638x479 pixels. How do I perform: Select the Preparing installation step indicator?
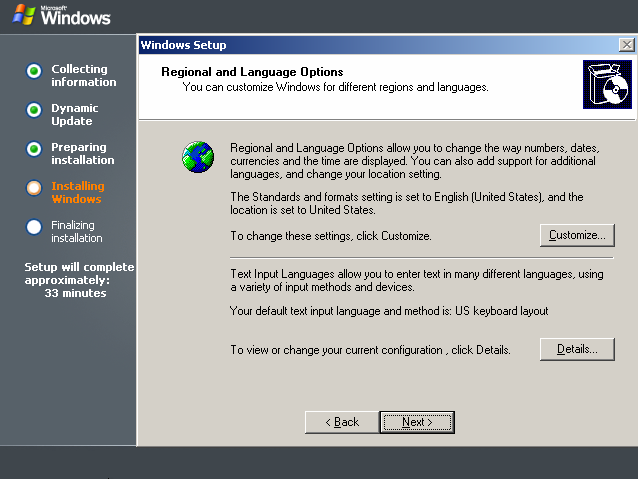click(x=34, y=149)
